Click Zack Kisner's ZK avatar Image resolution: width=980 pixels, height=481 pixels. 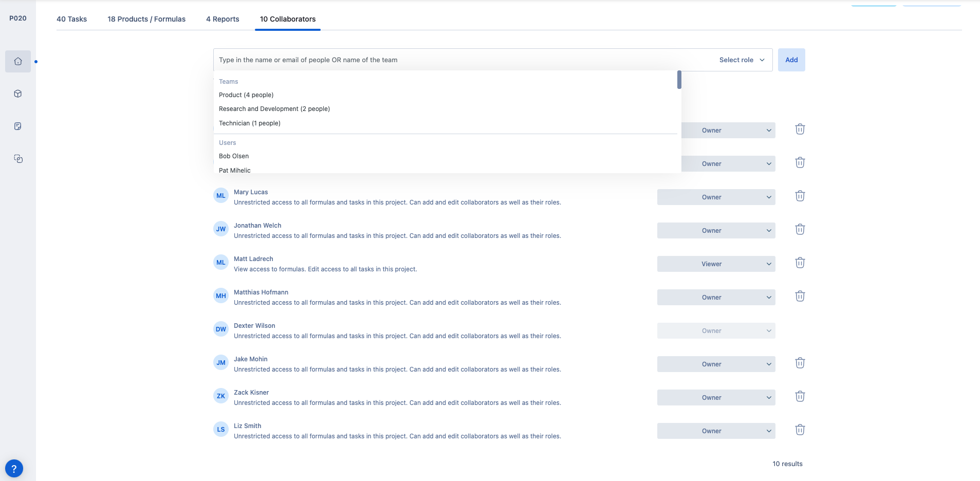[220, 396]
